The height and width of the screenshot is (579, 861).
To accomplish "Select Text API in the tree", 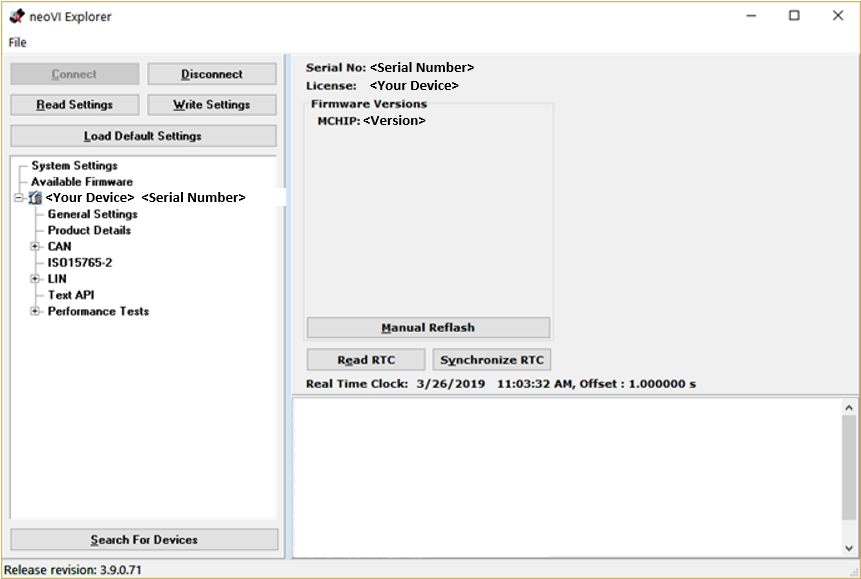I will click(x=71, y=295).
